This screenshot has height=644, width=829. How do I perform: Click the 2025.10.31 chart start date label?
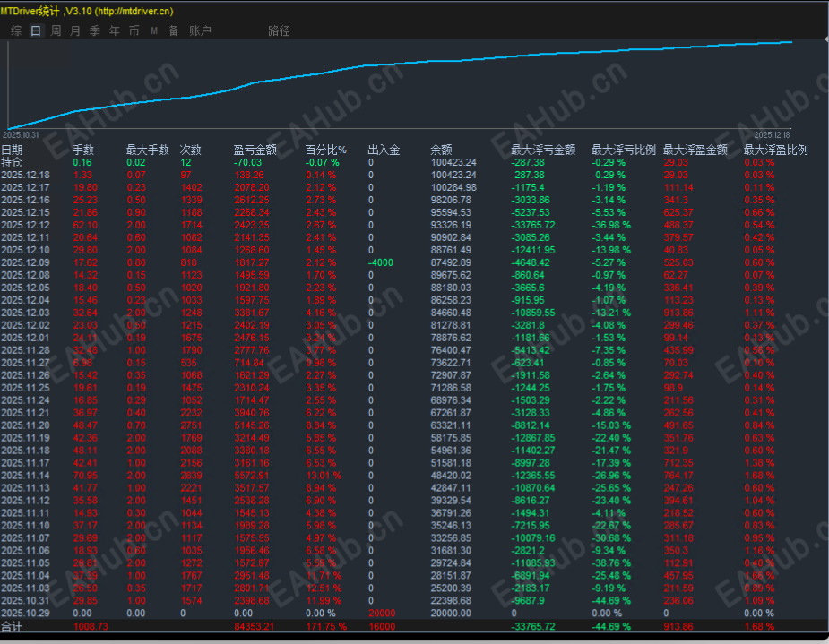(21, 135)
